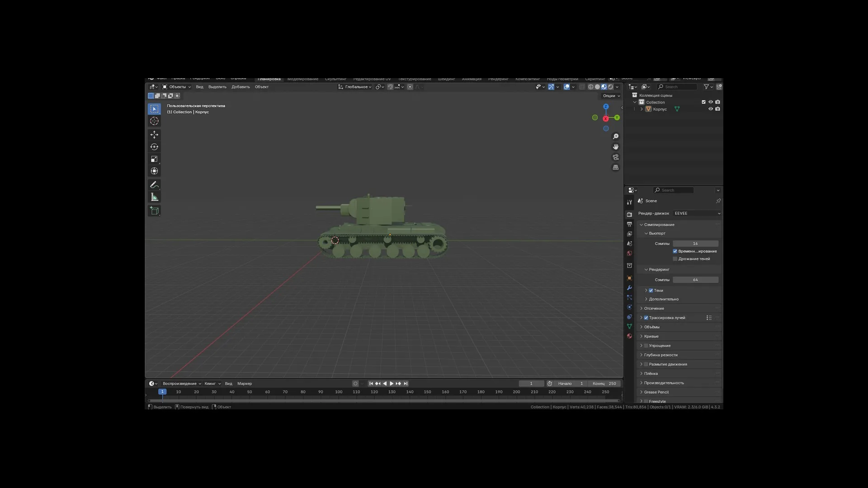Enable Дрожание теней checkbox
This screenshot has width=868, height=488.
[x=675, y=259]
